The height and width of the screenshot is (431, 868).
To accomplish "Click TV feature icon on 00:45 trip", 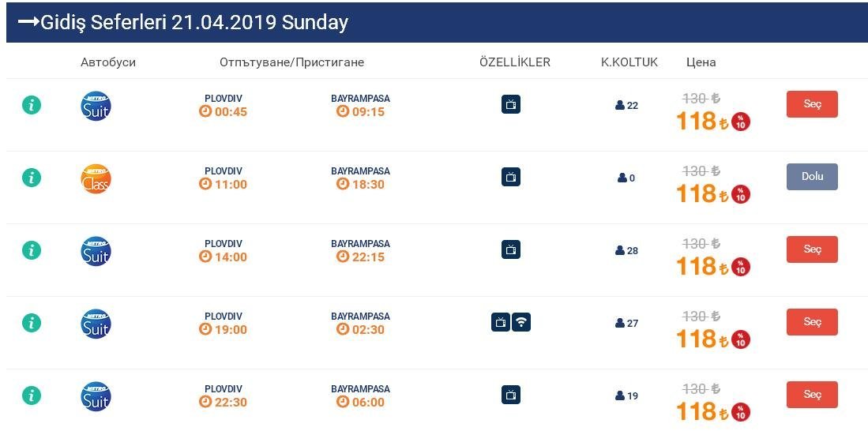I will pyautogui.click(x=511, y=104).
